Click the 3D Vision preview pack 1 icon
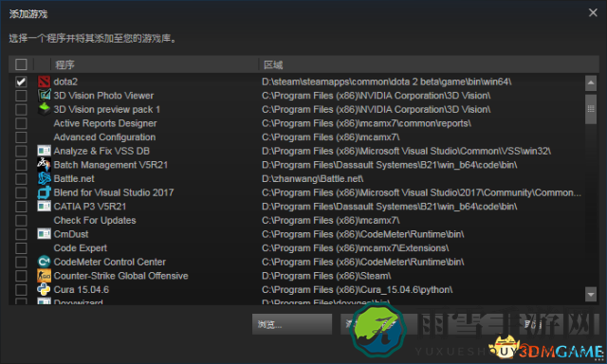The height and width of the screenshot is (364, 607). click(44, 109)
